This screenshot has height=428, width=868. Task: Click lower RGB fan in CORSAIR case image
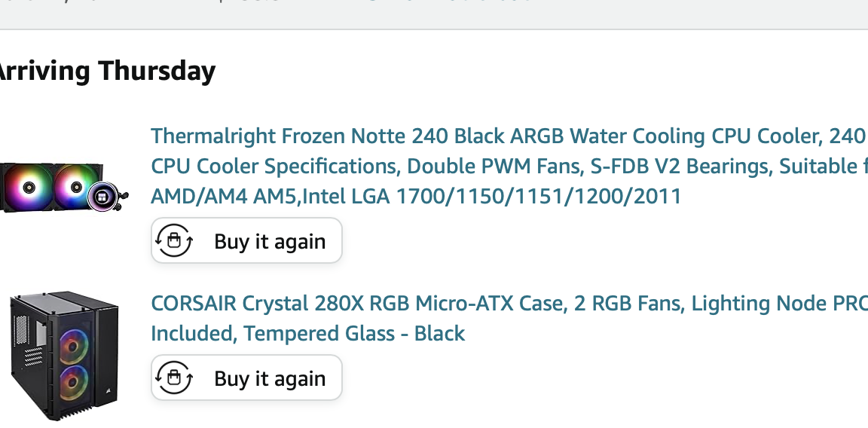coord(74,383)
